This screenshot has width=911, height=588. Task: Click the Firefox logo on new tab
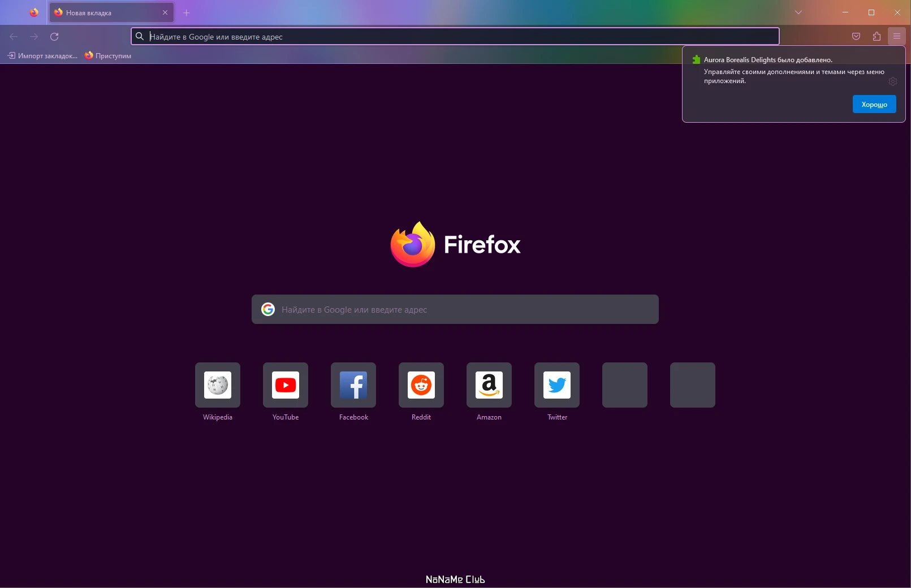pos(413,244)
